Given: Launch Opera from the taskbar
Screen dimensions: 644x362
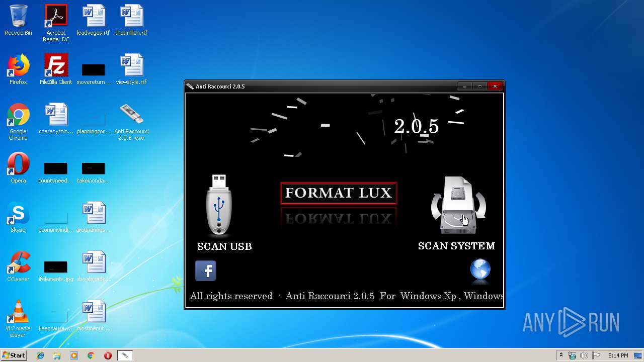Looking at the screenshot, I should point(108,355).
